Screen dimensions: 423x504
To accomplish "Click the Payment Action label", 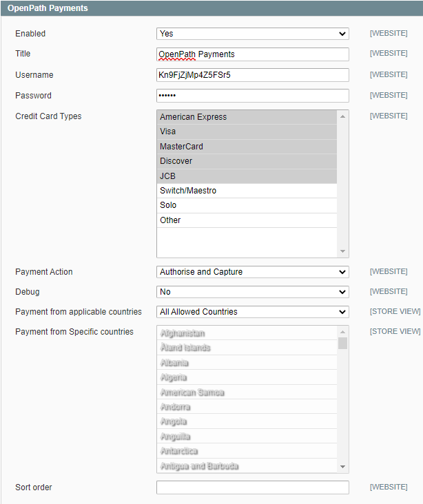I will [44, 272].
